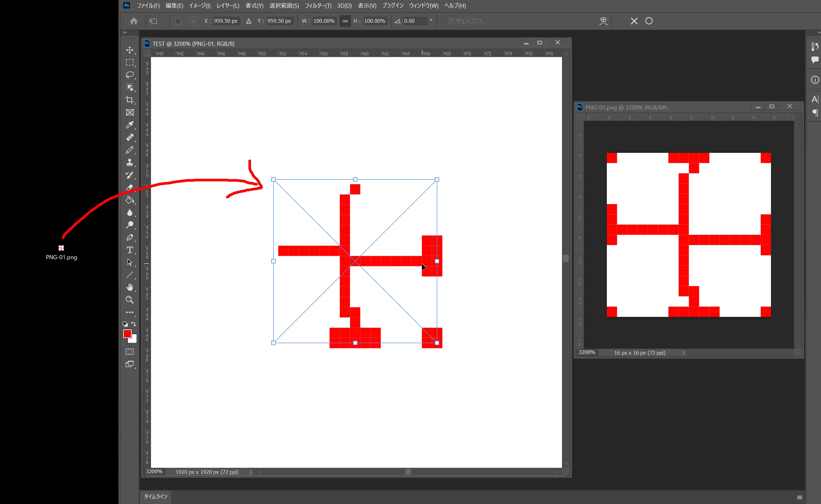Click the red foreground color swatch
821x504 pixels.
(x=127, y=334)
